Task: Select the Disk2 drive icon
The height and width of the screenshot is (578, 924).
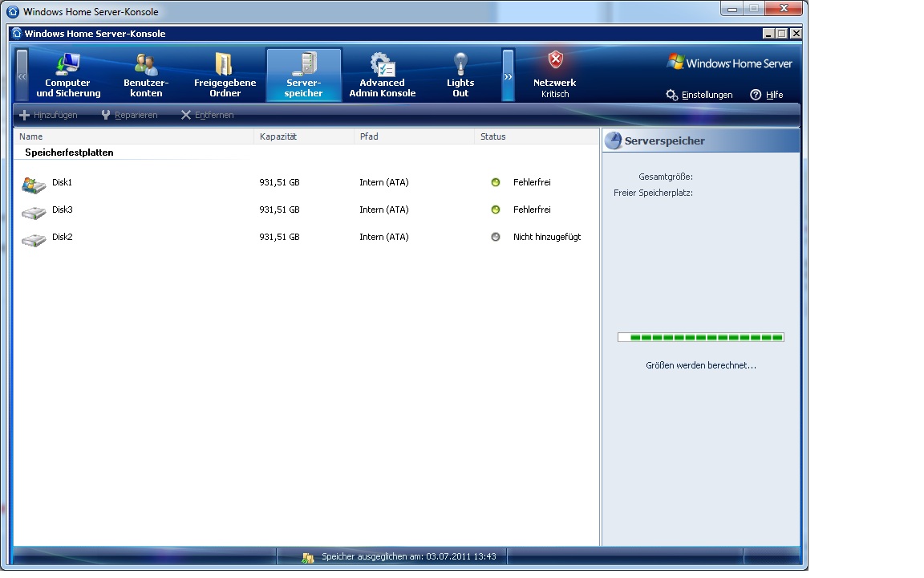Action: pos(34,239)
